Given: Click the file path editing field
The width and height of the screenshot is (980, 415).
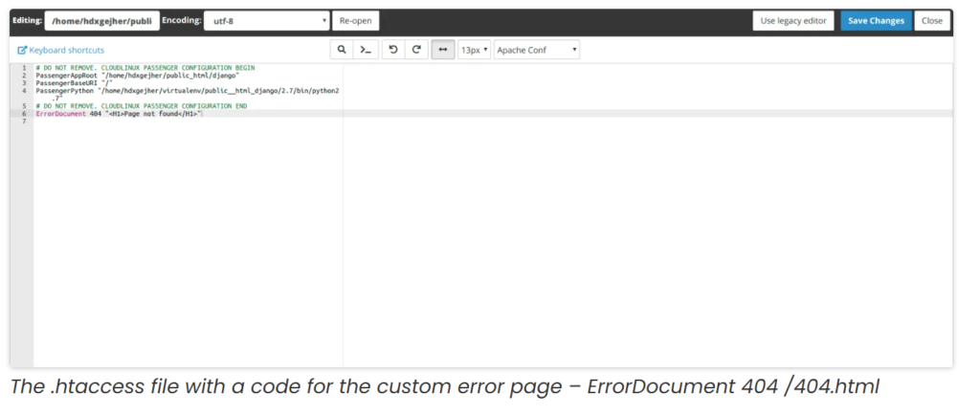Looking at the screenshot, I should point(101,21).
